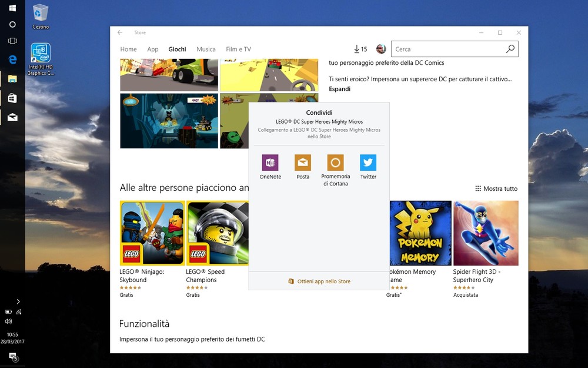
Task: View the dark Batcave screenshot
Action: [169, 121]
